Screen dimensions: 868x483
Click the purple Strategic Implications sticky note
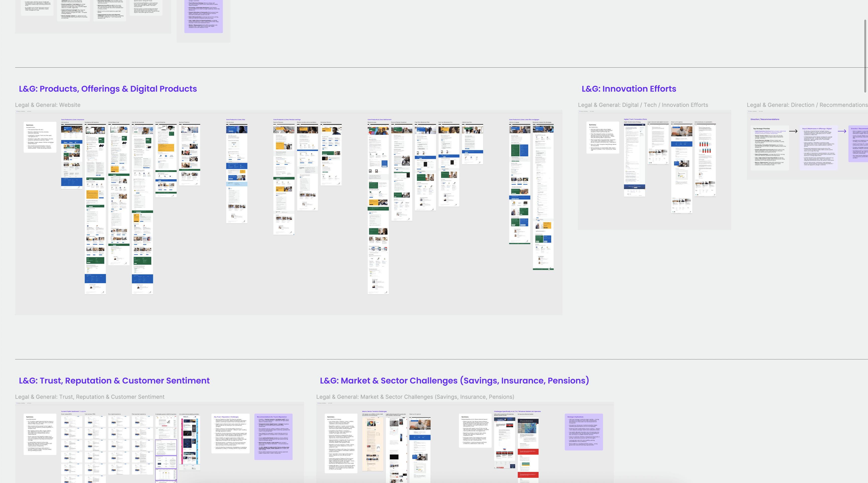[584, 432]
